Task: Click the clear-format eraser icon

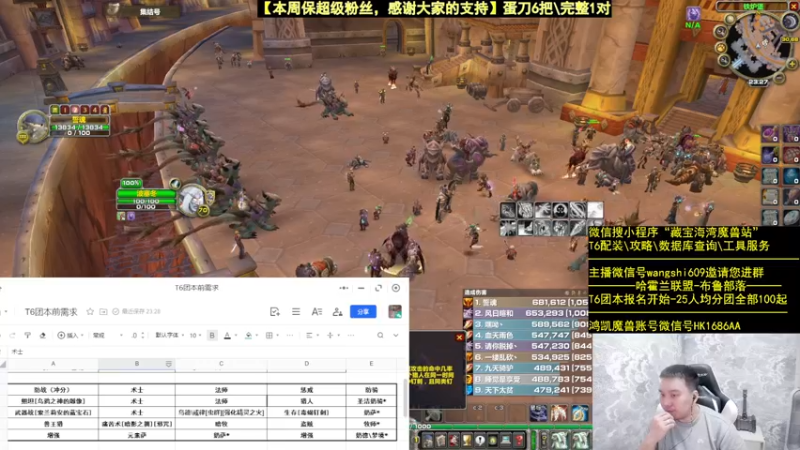Action: tap(43, 335)
